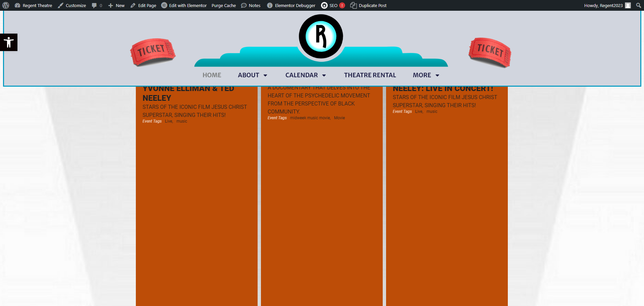
Task: Open Duplicate Post option
Action: click(368, 5)
